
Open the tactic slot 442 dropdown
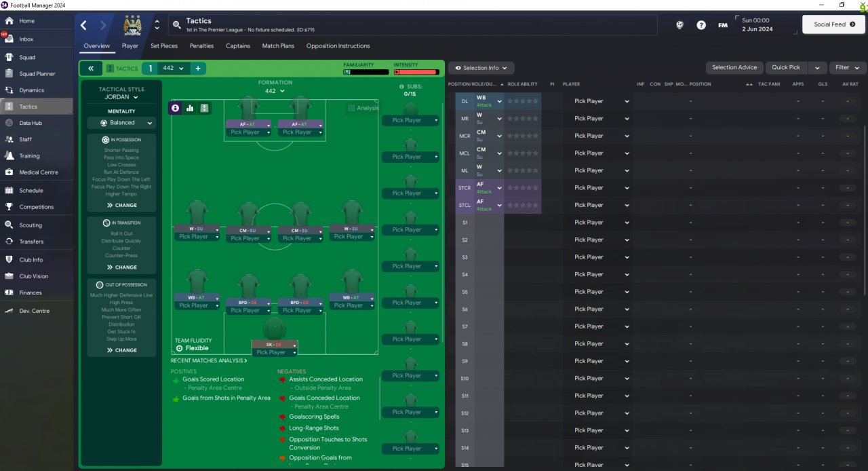click(174, 69)
